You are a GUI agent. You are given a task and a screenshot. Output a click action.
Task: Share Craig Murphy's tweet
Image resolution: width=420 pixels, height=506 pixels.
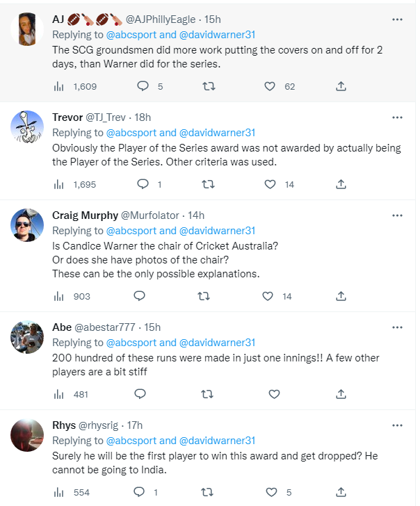coord(341,296)
